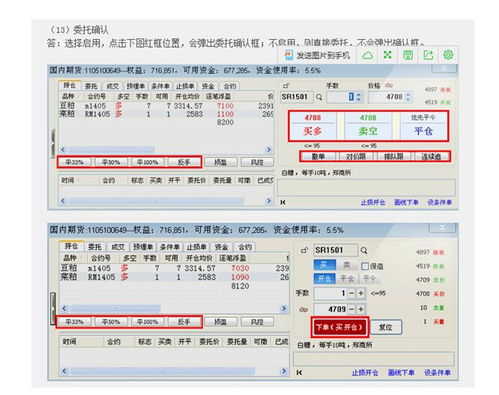Click the green cloud icon

click(367, 55)
